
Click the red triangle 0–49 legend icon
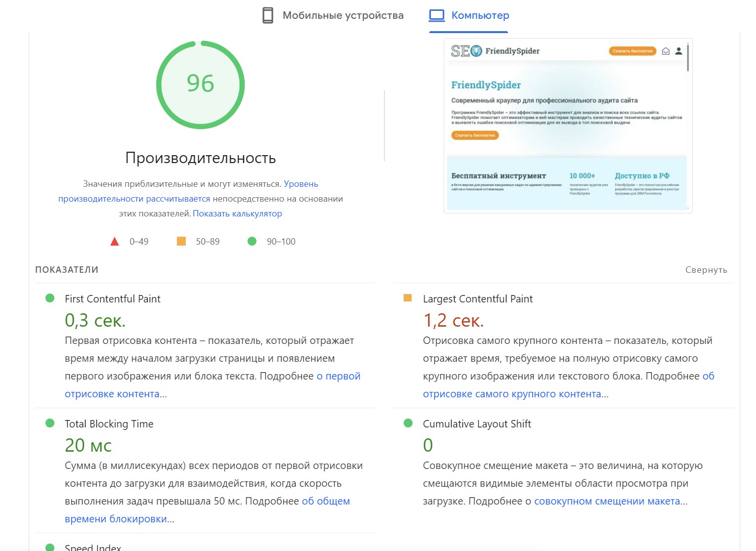pos(115,242)
